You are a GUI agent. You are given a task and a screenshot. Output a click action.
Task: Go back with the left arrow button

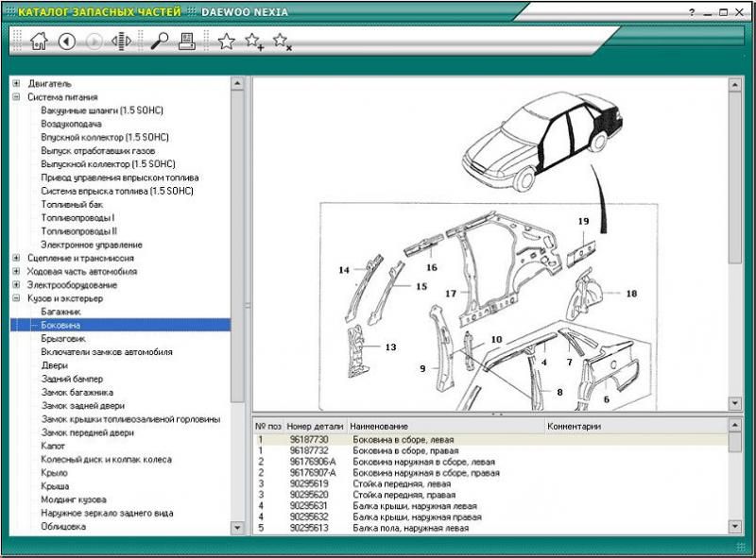67,41
